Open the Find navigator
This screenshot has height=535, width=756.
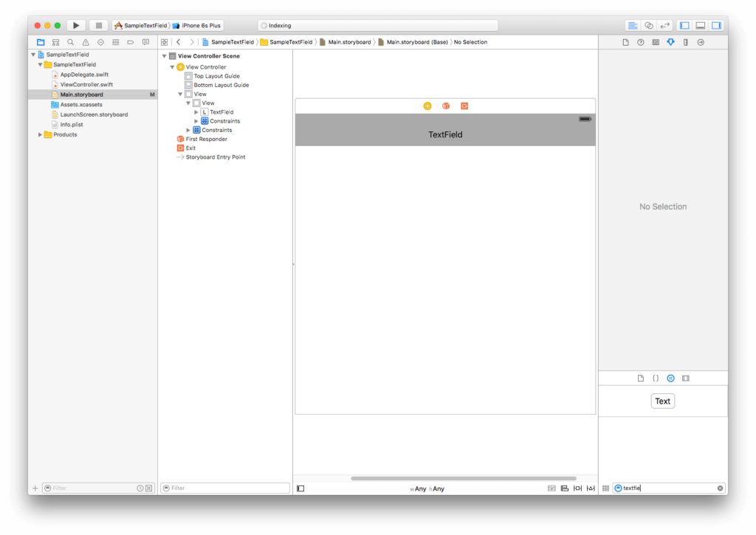71,42
